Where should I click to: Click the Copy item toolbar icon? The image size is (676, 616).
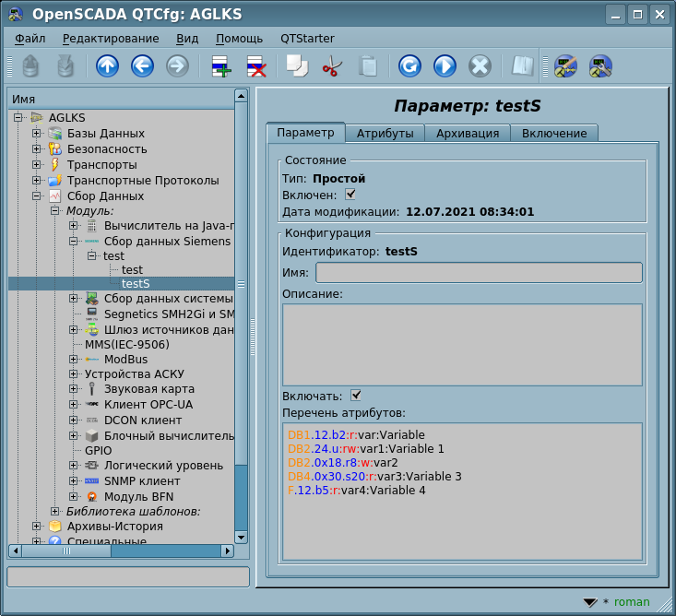[297, 66]
